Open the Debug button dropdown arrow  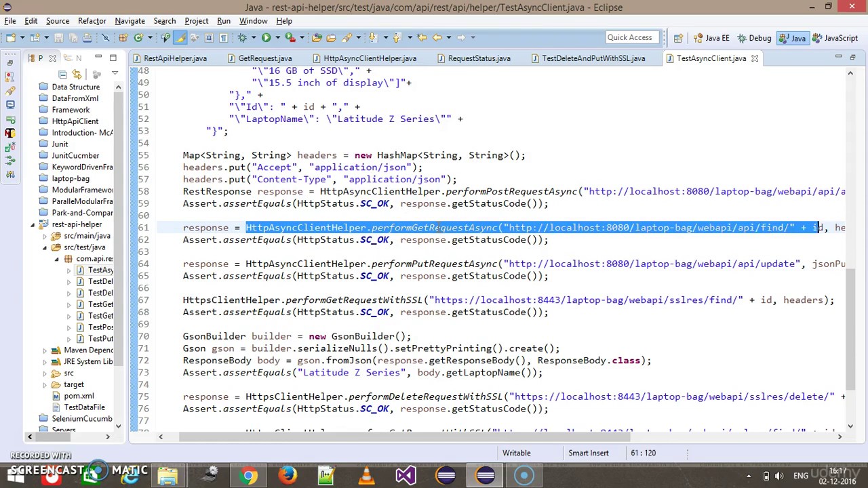point(254,37)
